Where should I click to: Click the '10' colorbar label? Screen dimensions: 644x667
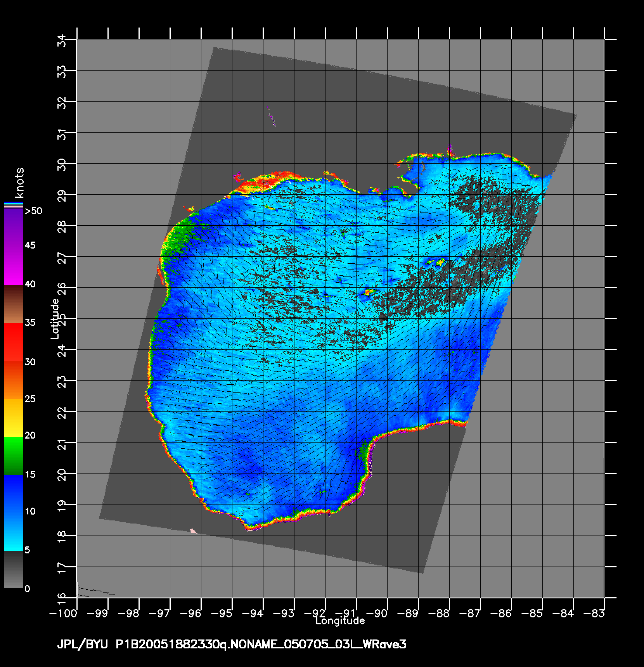(30, 511)
